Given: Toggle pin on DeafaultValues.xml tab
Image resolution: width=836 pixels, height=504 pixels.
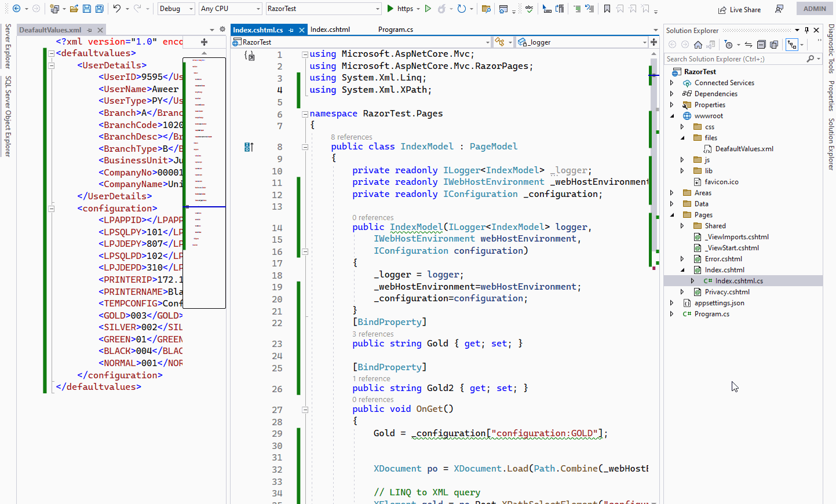Looking at the screenshot, I should pyautogui.click(x=89, y=30).
